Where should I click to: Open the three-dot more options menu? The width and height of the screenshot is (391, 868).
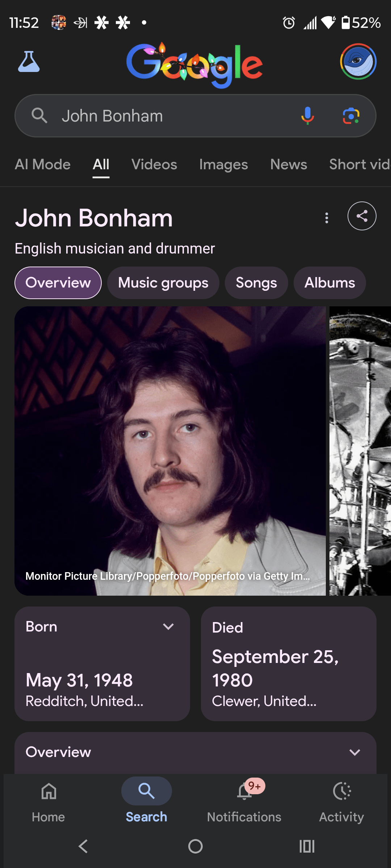pyautogui.click(x=327, y=218)
